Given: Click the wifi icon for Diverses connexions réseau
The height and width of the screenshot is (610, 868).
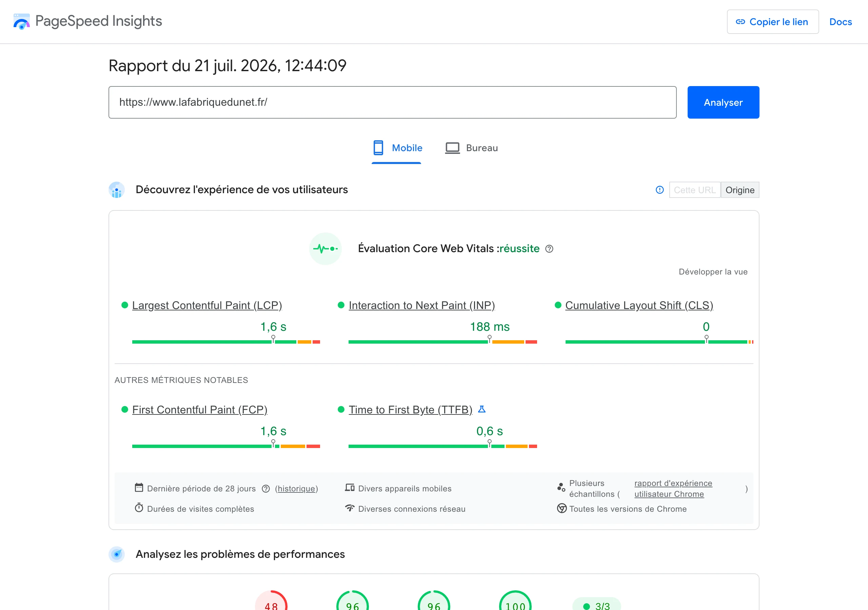Looking at the screenshot, I should (x=350, y=508).
